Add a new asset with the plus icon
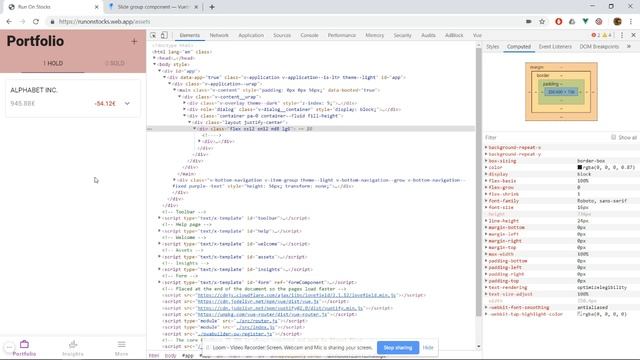640x360 pixels. pos(134,41)
